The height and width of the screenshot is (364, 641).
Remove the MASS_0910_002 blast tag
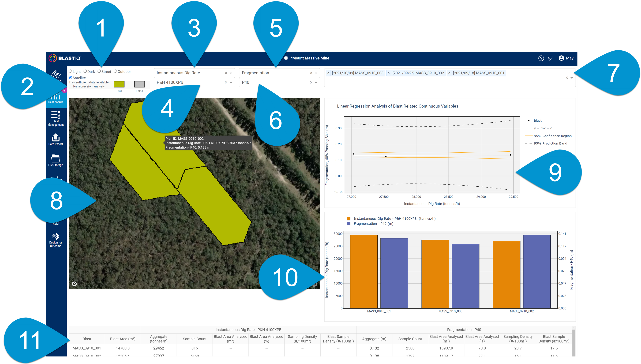(389, 73)
